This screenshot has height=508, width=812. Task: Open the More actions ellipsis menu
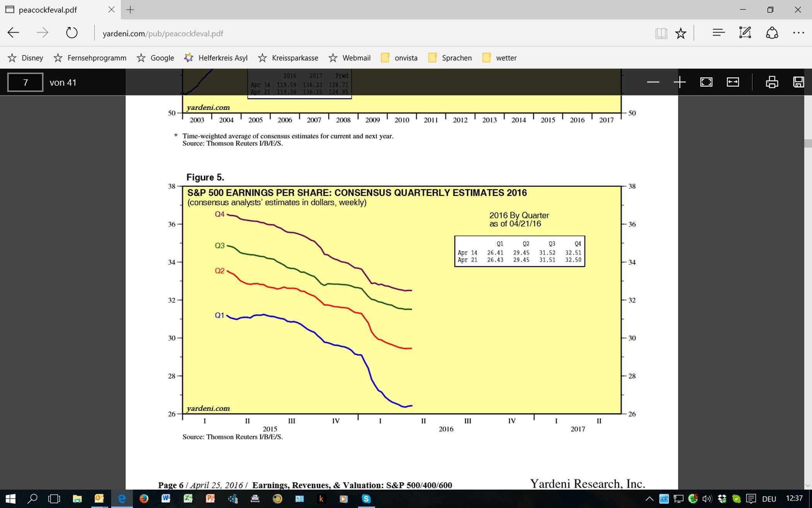(x=798, y=33)
